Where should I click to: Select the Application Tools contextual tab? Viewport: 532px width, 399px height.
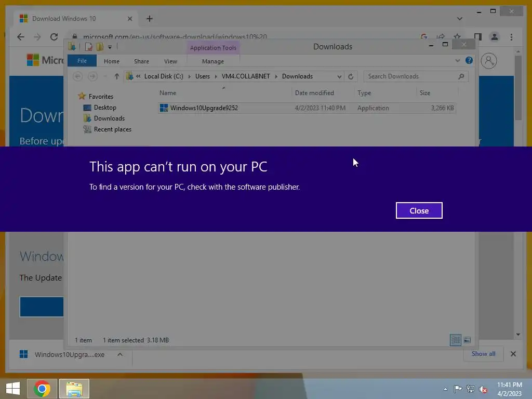[x=213, y=48]
